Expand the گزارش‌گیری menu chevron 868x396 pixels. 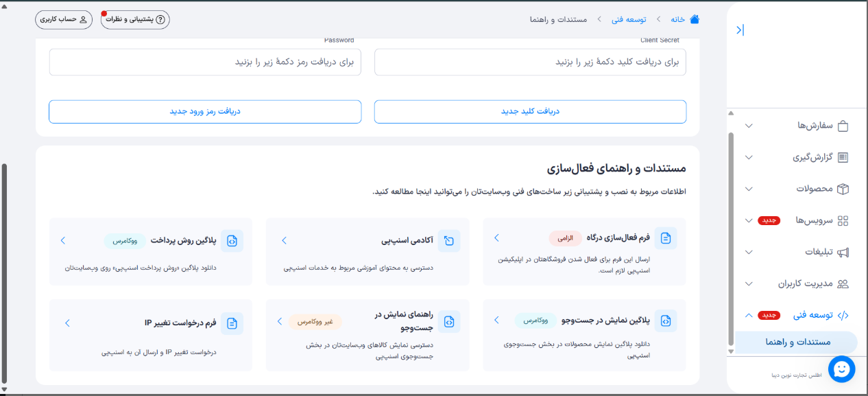coord(749,157)
